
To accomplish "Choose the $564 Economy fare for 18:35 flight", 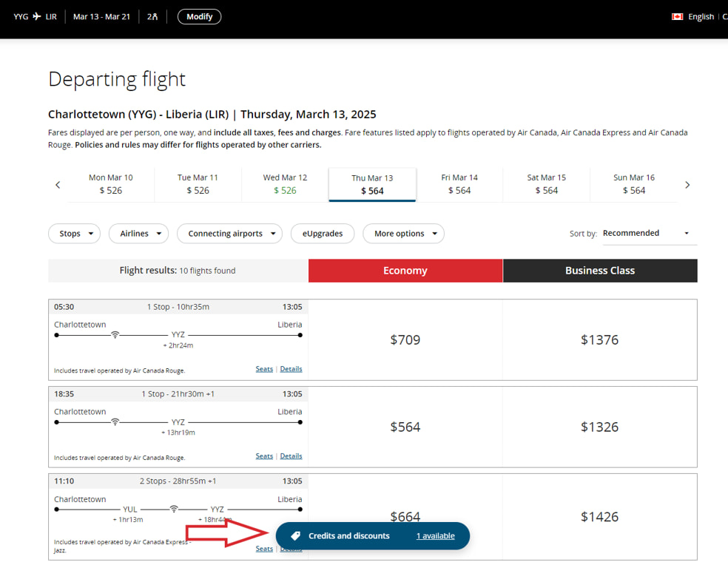I will [x=405, y=427].
